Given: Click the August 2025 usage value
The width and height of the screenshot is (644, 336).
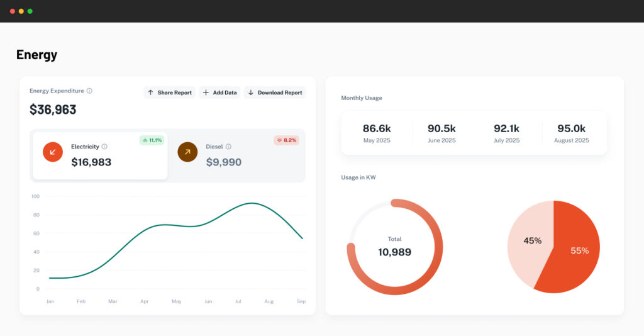Looking at the screenshot, I should [x=571, y=133].
